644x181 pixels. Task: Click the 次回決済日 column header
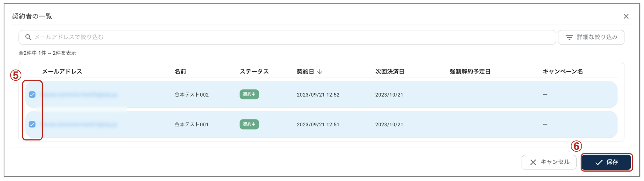[x=390, y=72]
